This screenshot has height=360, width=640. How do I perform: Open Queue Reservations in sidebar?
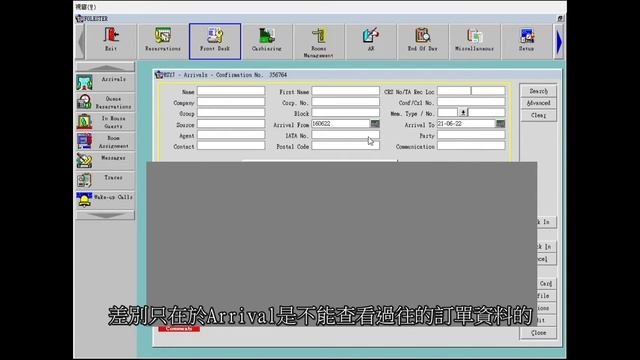105,102
